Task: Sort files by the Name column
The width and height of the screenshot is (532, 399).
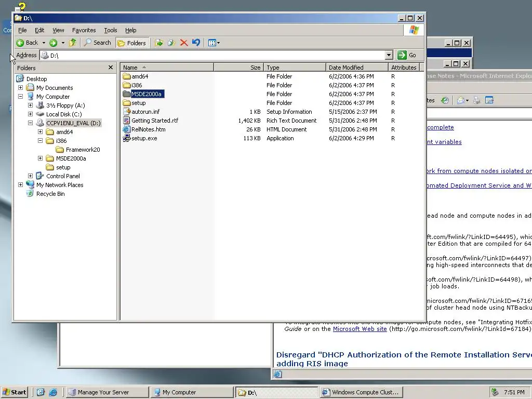Action: pos(167,68)
